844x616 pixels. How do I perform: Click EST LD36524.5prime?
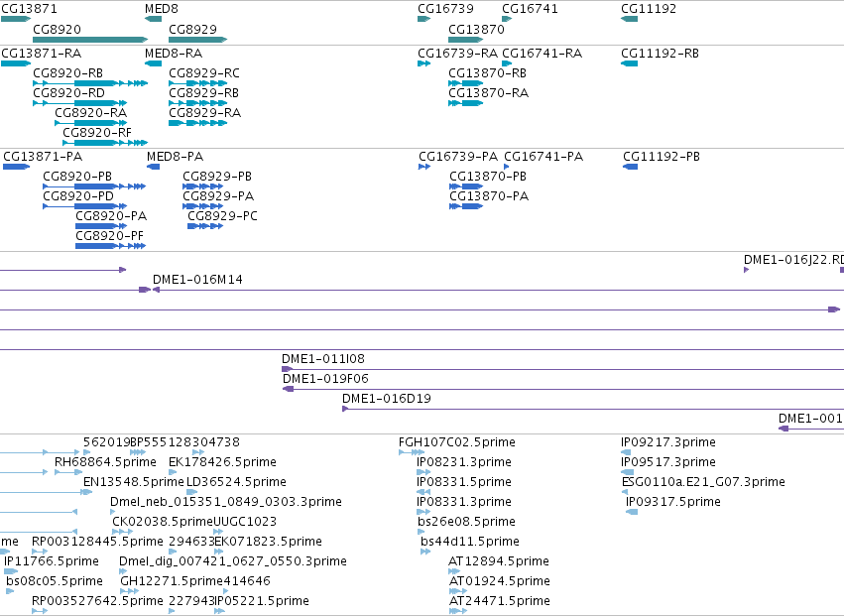coord(236,482)
